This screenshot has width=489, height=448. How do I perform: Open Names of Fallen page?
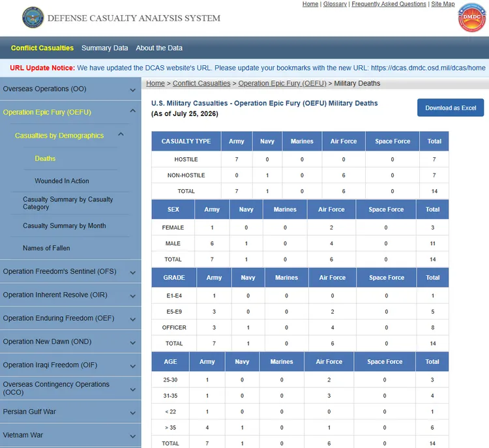point(46,248)
